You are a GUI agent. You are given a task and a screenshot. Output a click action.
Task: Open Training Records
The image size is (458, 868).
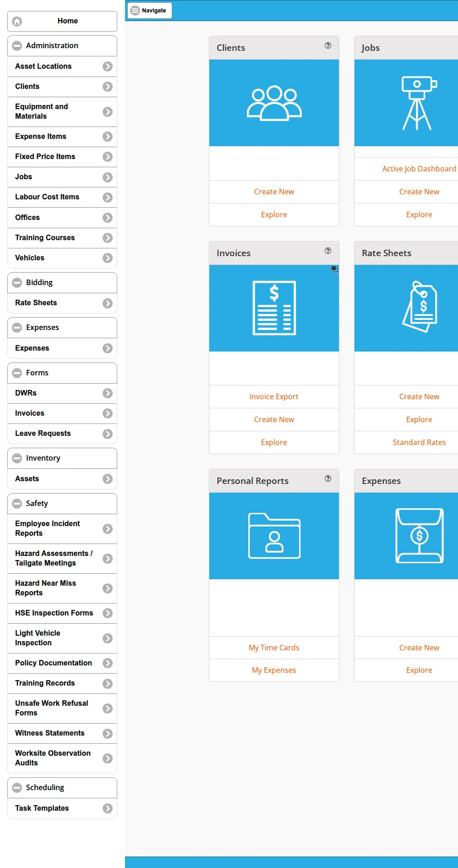pos(62,683)
